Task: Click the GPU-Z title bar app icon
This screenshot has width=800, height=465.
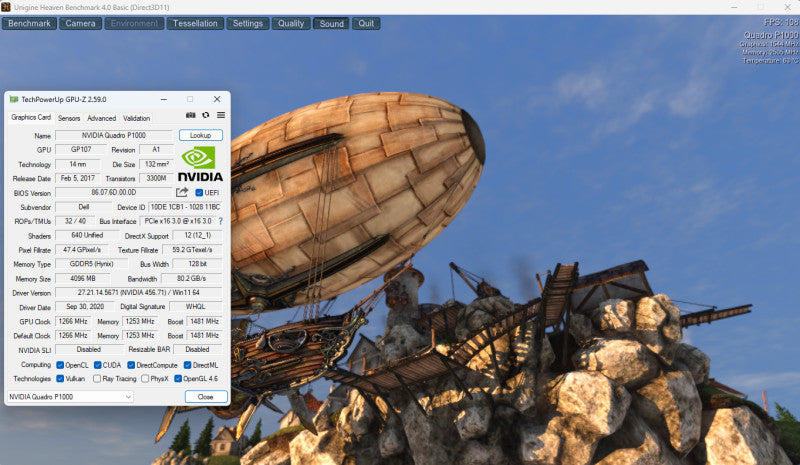Action: coord(14,100)
